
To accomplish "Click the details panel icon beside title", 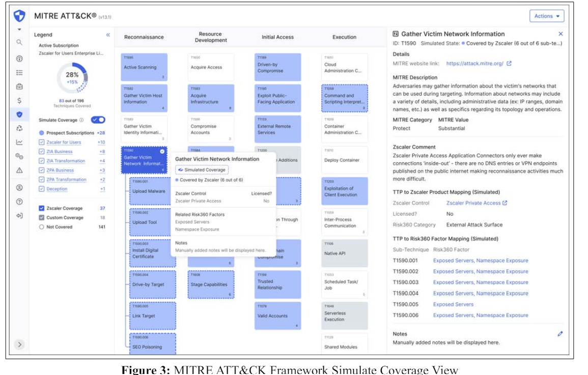I will pyautogui.click(x=395, y=34).
